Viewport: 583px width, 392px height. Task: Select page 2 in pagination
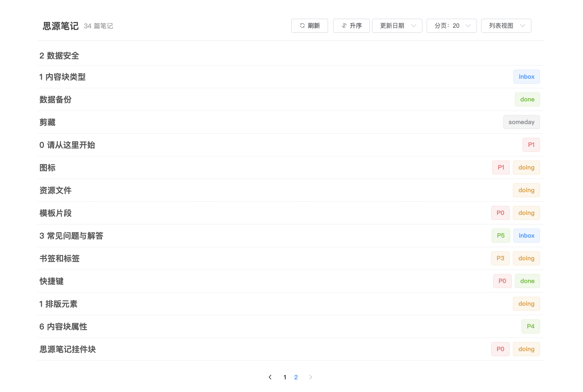[x=296, y=377]
